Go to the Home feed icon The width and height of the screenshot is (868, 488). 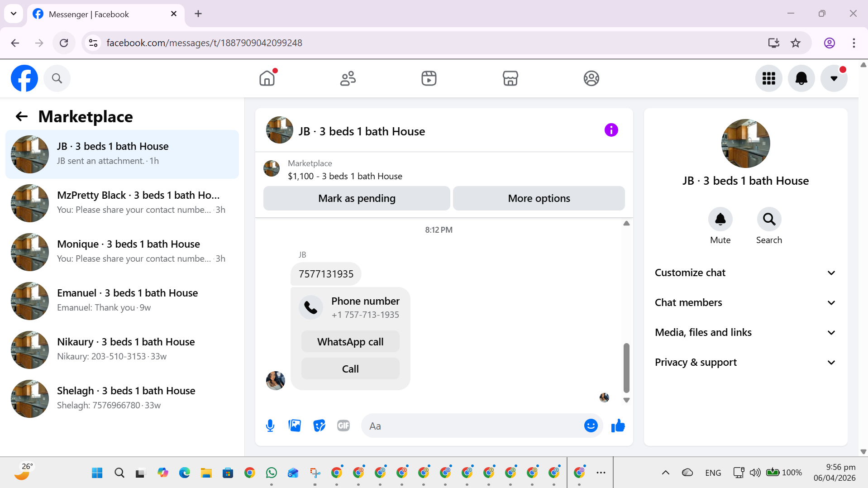(x=267, y=78)
